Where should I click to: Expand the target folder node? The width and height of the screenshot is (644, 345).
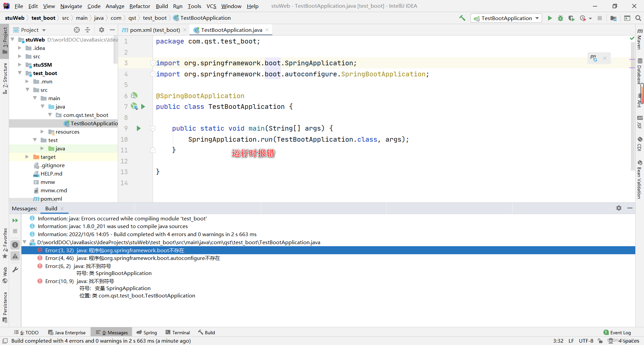tap(27, 157)
